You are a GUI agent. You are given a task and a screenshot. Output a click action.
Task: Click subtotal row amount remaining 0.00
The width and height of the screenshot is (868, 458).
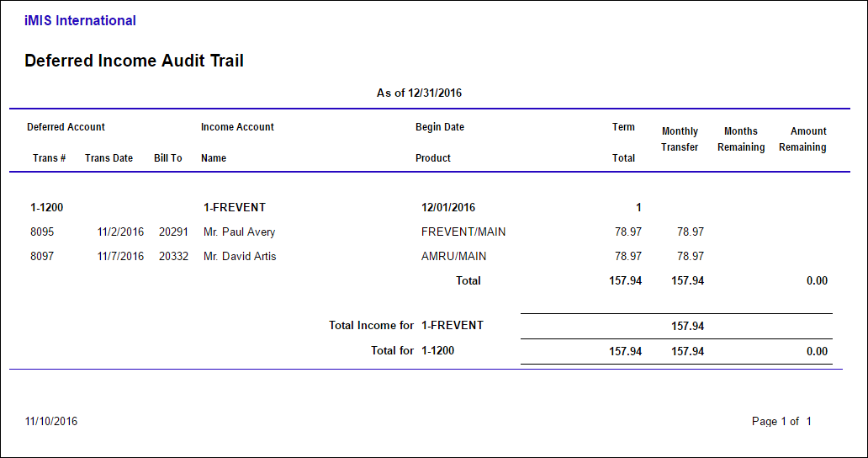817,281
